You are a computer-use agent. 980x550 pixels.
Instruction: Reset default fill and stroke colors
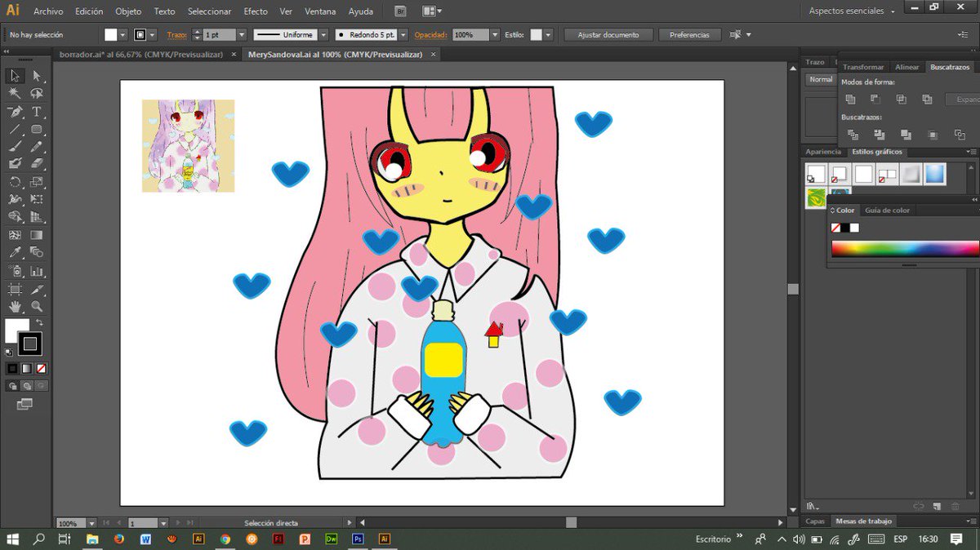pos(8,352)
